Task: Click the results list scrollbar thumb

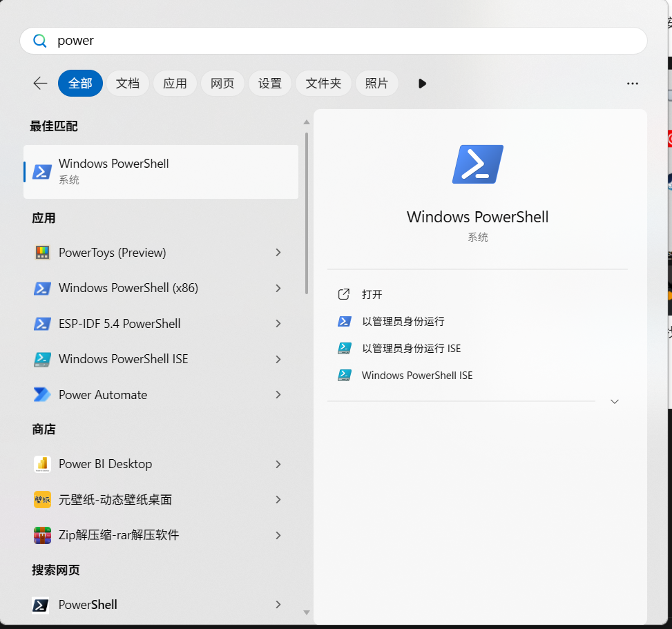Action: tap(307, 213)
